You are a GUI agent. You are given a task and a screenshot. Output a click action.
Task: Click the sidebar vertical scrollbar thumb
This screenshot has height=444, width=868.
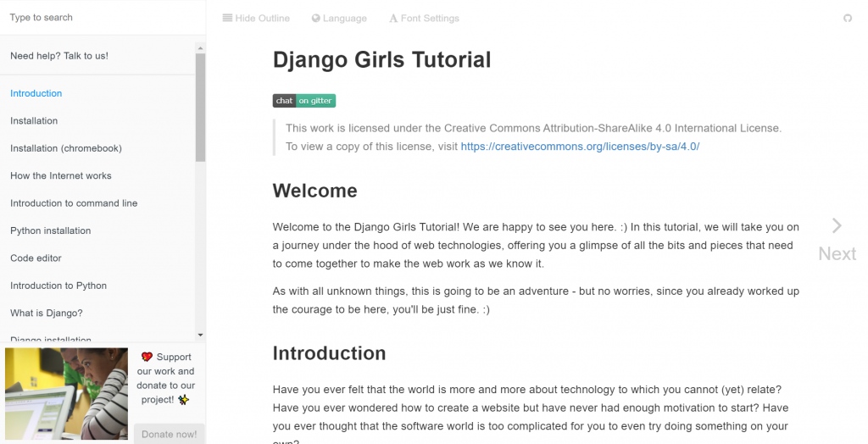pyautogui.click(x=200, y=108)
